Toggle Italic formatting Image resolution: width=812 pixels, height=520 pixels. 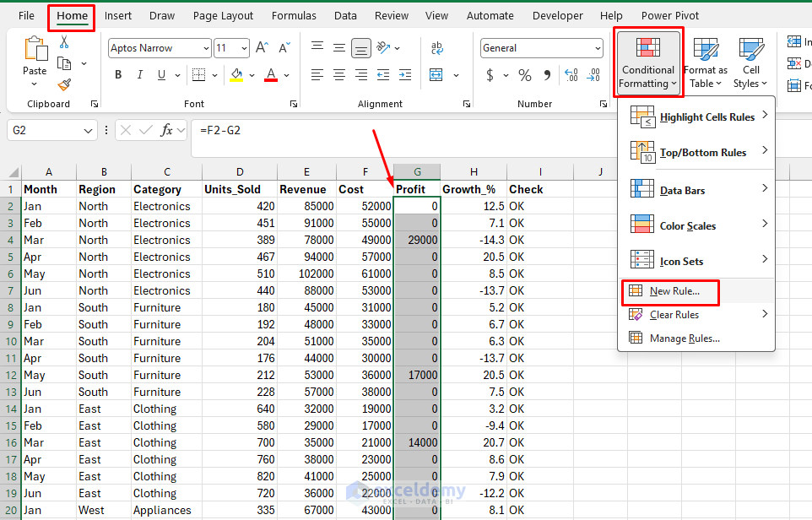(x=140, y=75)
